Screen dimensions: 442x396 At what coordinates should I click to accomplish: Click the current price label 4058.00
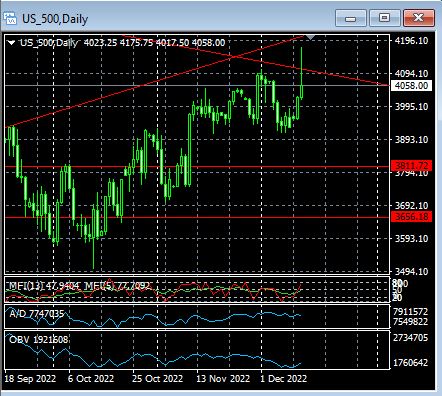(x=411, y=86)
